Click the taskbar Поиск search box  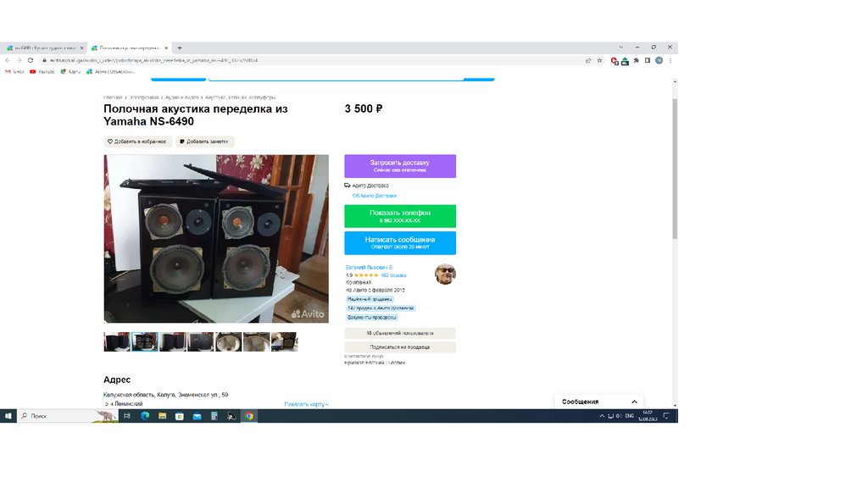coord(67,416)
